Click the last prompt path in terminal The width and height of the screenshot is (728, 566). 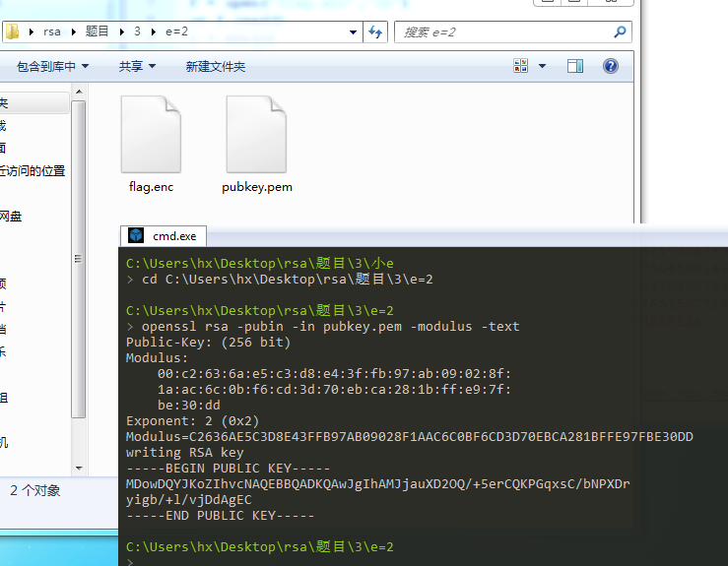[x=260, y=546]
